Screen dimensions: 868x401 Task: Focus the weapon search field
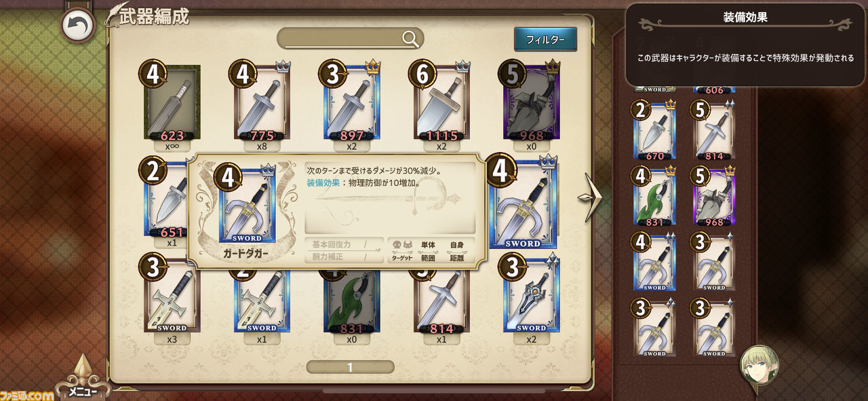coord(350,39)
